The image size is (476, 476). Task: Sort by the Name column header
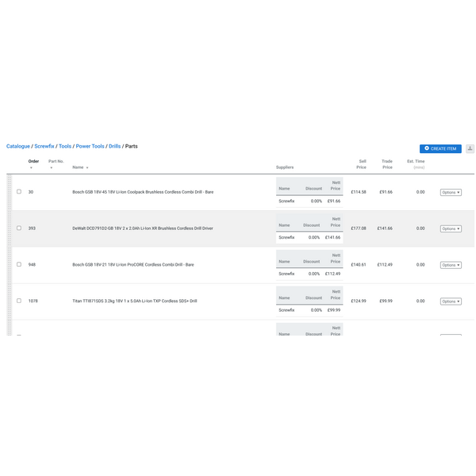point(80,167)
